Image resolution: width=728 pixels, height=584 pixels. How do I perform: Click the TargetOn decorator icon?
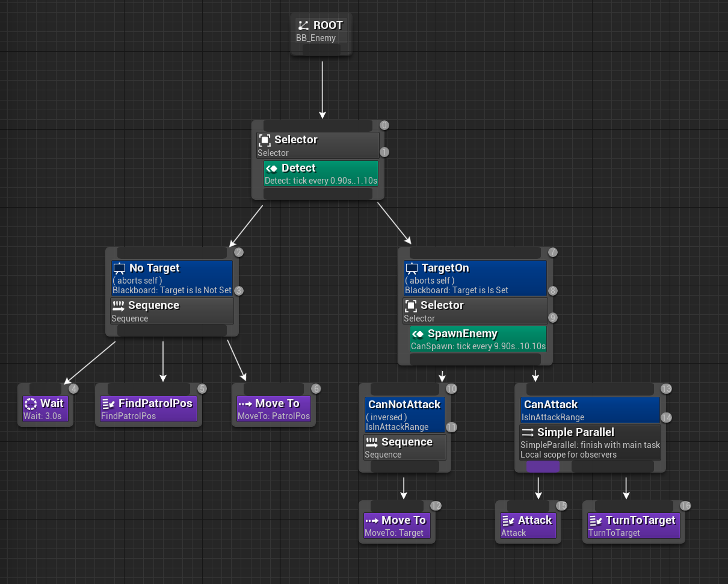pyautogui.click(x=412, y=269)
